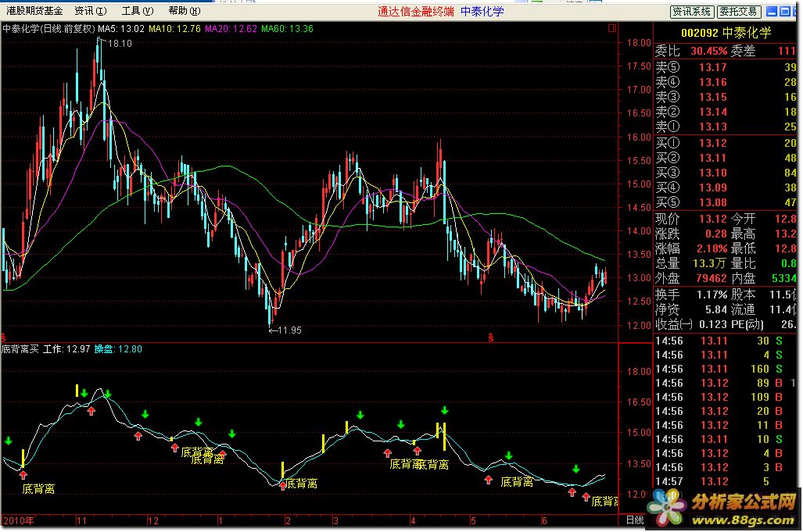Click the small red chart-window toggle icon

point(612,28)
